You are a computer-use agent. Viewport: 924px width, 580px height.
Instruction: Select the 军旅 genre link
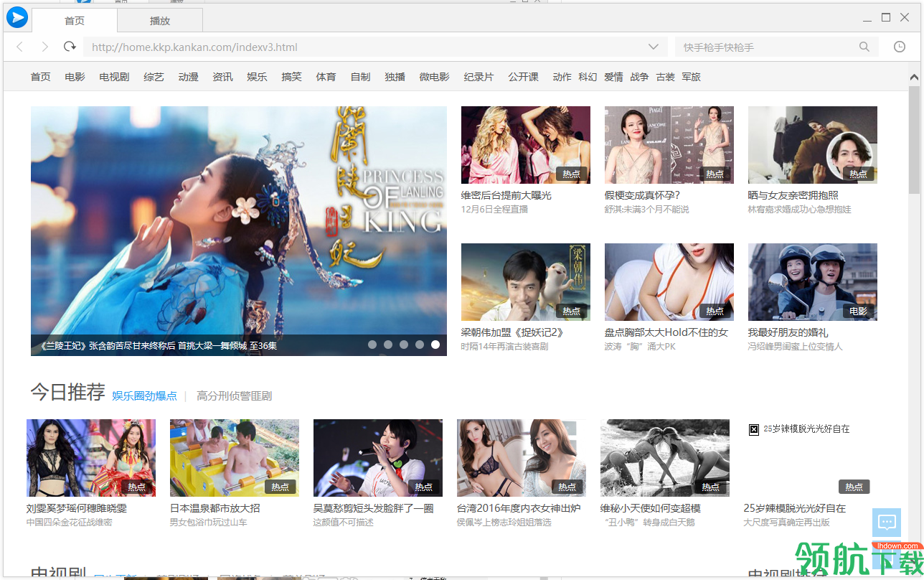(x=691, y=77)
